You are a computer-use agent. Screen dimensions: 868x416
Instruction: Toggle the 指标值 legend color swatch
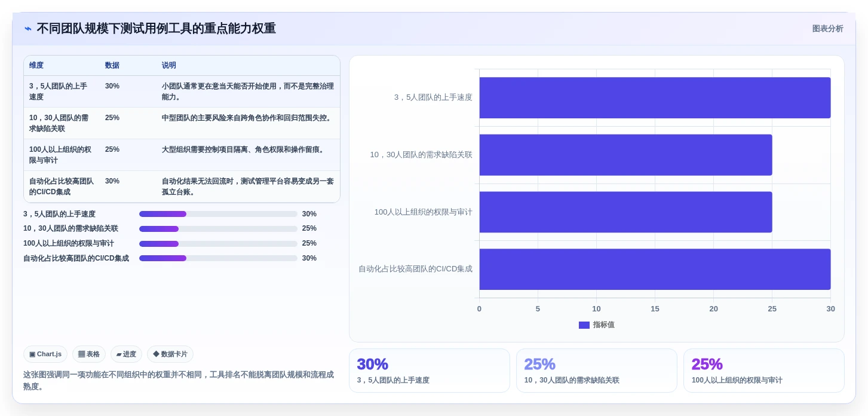[x=584, y=325]
